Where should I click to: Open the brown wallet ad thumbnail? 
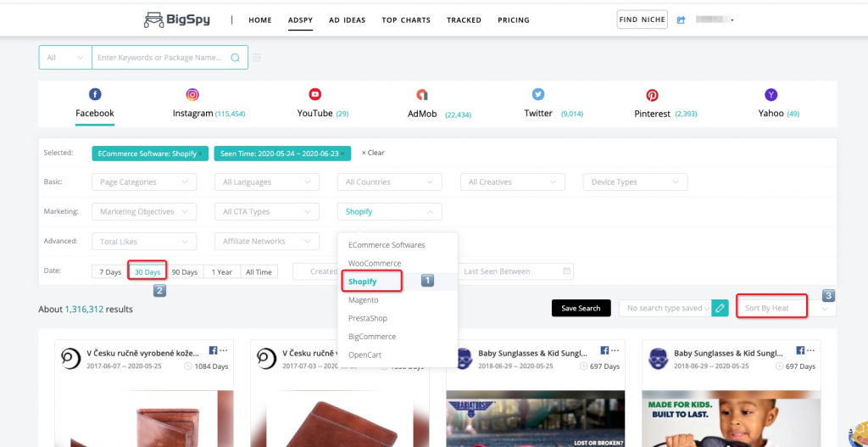click(x=144, y=419)
